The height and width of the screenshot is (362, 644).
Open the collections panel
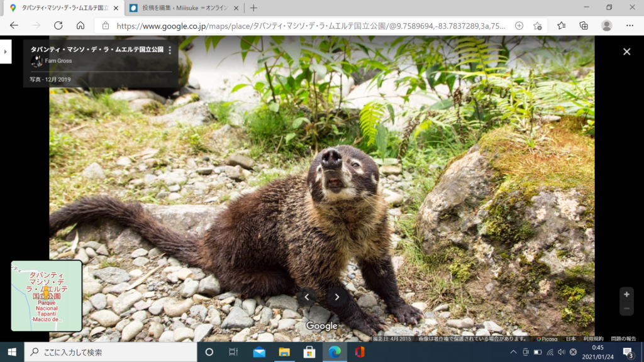pos(584,25)
